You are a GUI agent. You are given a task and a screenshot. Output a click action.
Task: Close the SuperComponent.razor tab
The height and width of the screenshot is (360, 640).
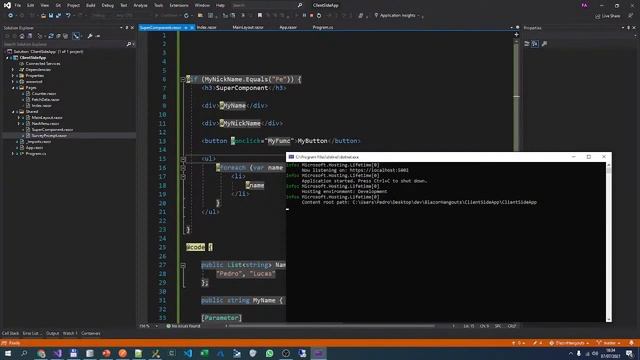191,28
